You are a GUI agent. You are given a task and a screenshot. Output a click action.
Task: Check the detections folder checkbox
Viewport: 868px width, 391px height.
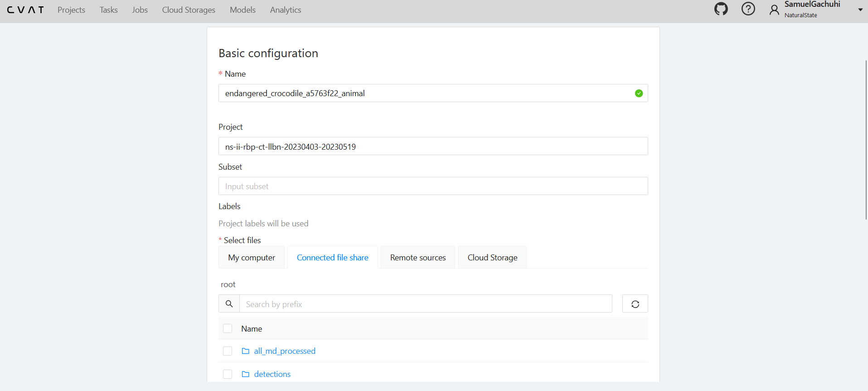click(228, 374)
